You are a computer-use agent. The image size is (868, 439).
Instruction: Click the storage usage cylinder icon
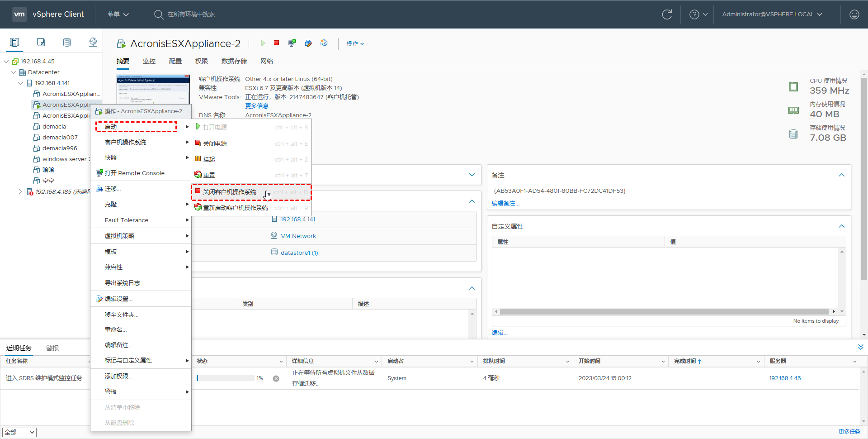click(x=793, y=134)
